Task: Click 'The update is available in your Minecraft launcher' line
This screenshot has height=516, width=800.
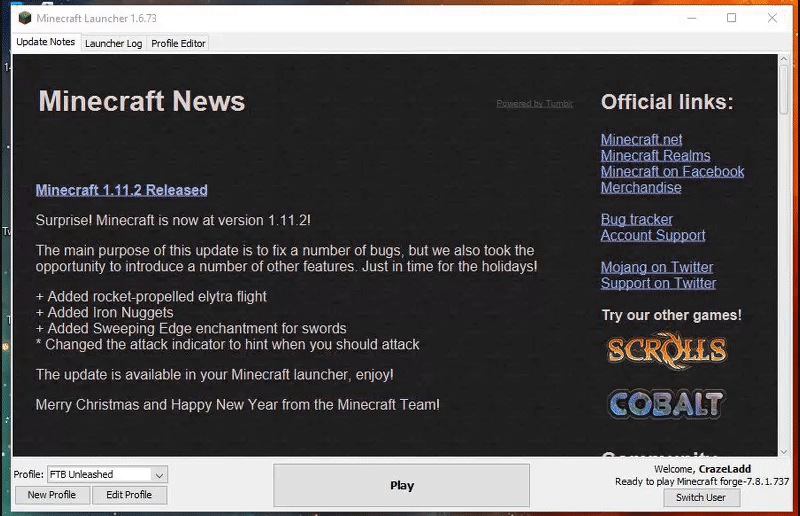Action: tap(215, 375)
